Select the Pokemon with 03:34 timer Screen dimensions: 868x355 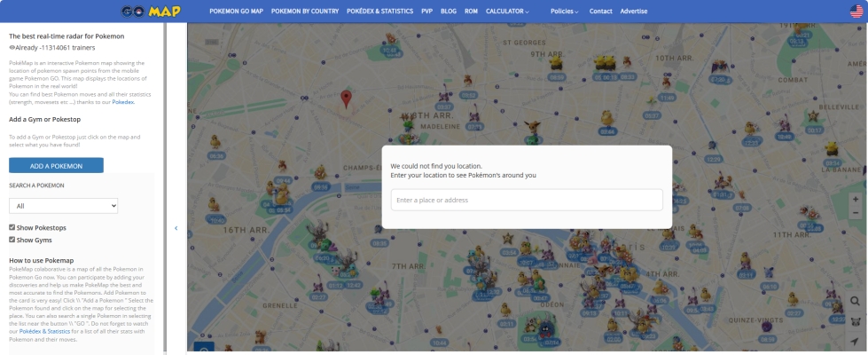[832, 155]
